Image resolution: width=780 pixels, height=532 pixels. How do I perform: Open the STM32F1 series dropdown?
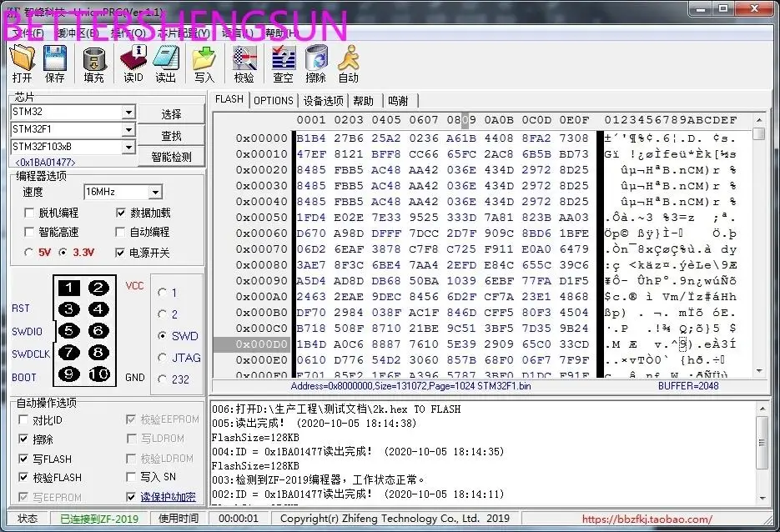click(x=128, y=129)
